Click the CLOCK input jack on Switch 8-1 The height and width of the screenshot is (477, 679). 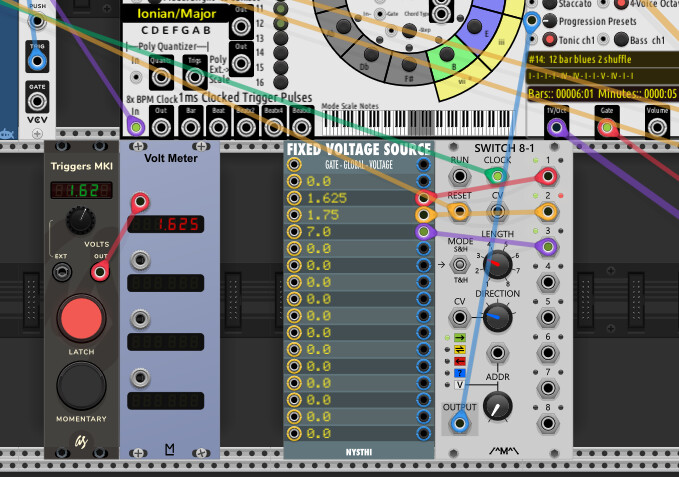pyautogui.click(x=497, y=177)
